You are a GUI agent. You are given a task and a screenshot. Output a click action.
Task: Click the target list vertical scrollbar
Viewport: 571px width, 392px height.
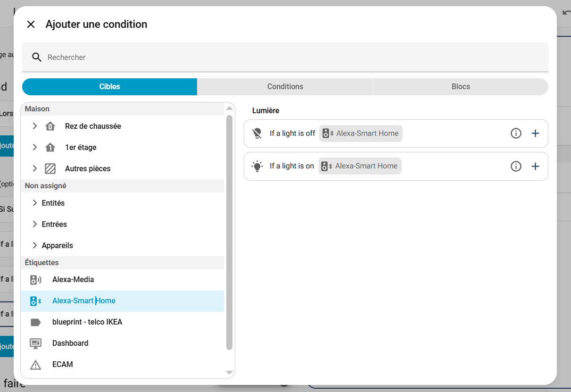point(229,231)
